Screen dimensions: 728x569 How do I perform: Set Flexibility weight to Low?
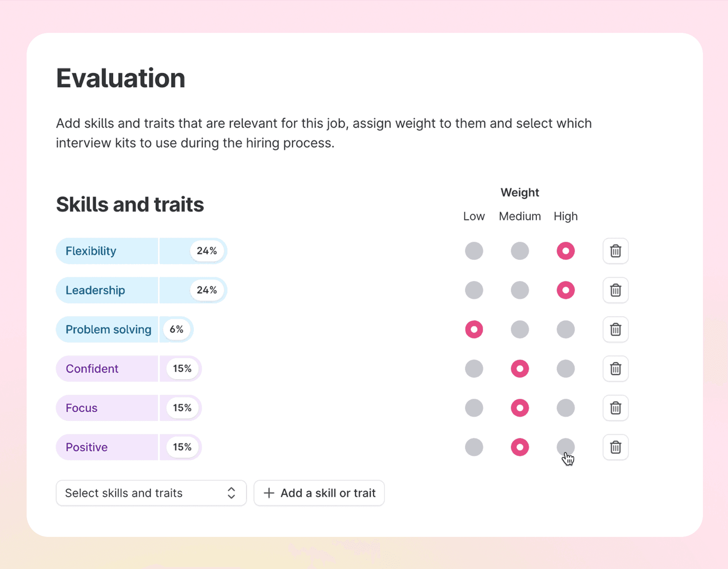[474, 251]
